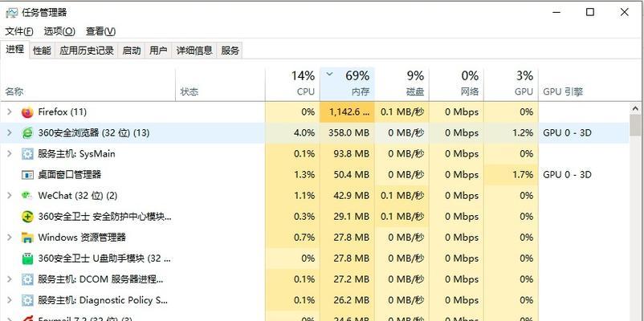Sort by the 网络 0% column header

(x=456, y=84)
